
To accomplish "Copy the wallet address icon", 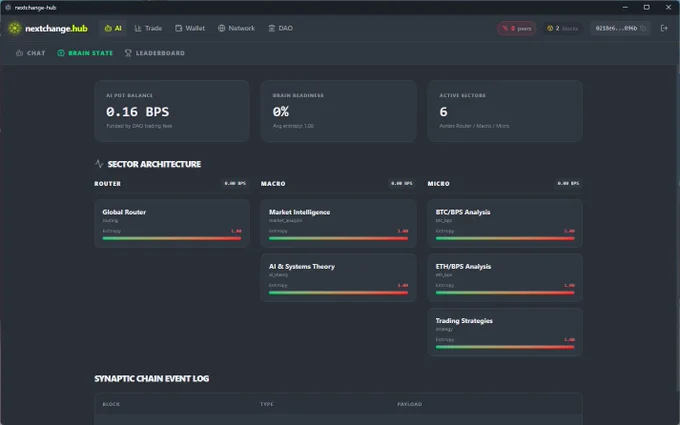I will [x=643, y=28].
